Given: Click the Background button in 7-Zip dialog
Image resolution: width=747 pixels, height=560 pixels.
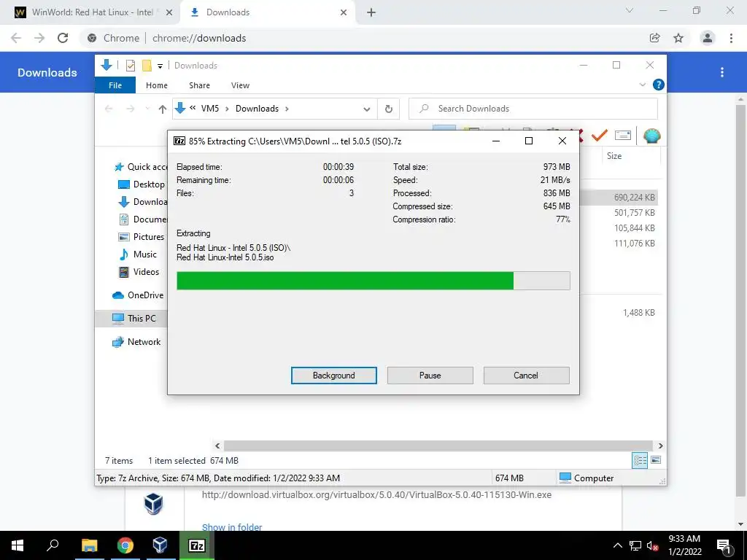Looking at the screenshot, I should tap(333, 376).
